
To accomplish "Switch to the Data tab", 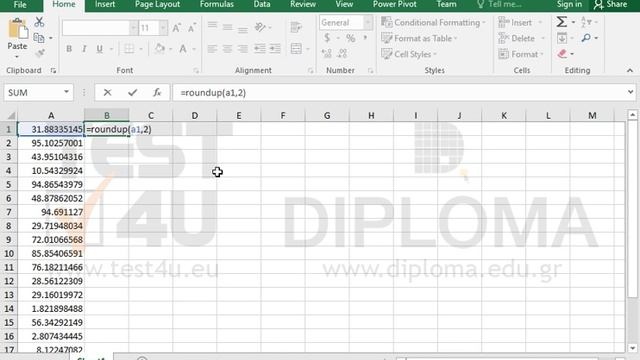I will click(262, 4).
